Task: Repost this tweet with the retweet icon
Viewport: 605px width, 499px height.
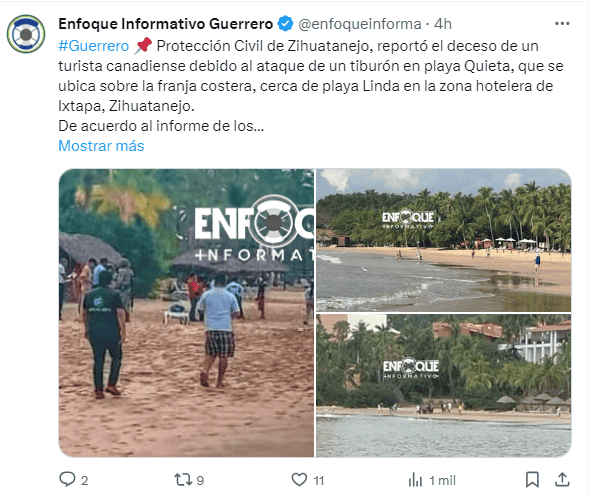Action: click(183, 480)
